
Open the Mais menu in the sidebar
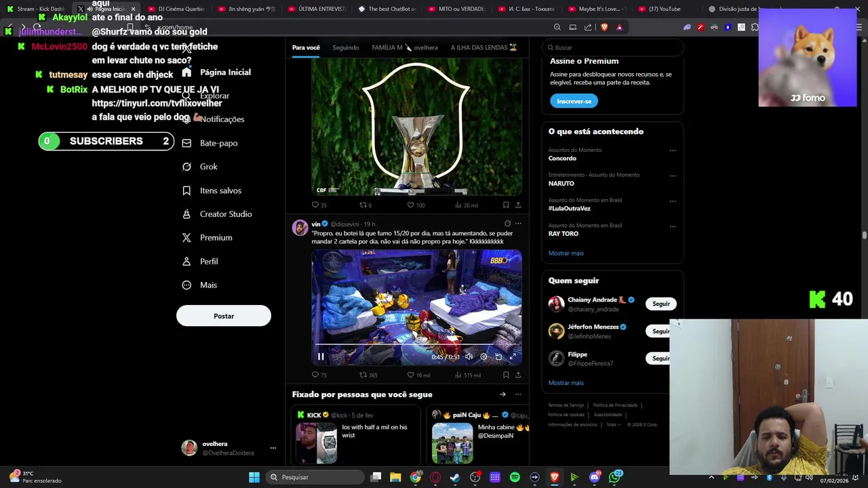(x=199, y=285)
